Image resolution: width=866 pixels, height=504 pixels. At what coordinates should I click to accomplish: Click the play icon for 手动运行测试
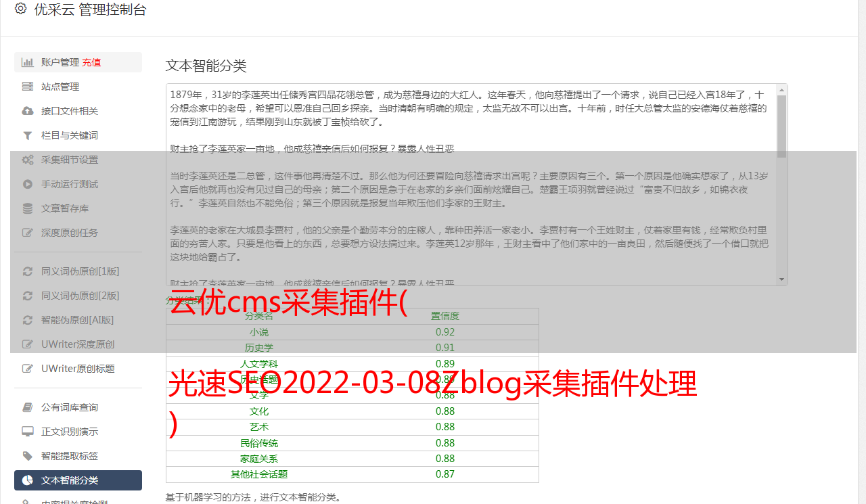pos(28,184)
